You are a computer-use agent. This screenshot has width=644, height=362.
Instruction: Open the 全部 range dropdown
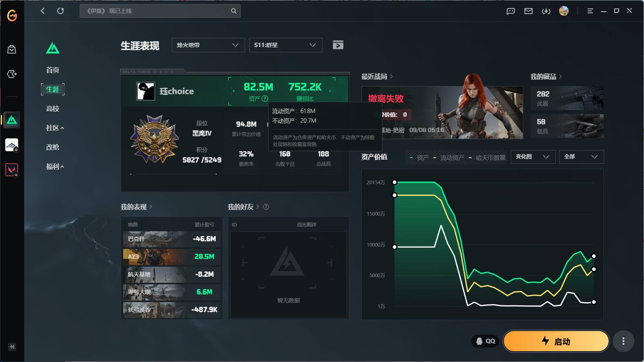point(581,157)
